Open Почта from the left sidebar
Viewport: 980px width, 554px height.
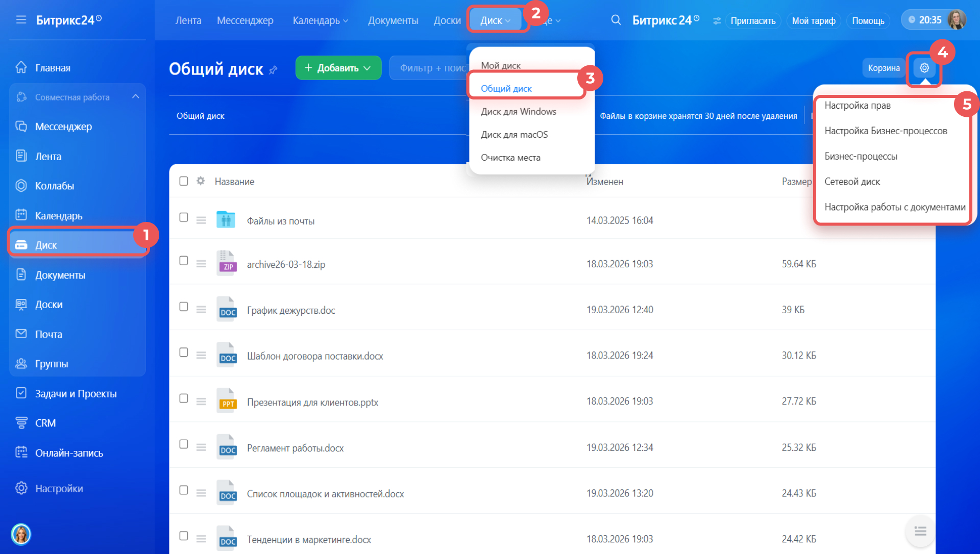click(x=48, y=335)
